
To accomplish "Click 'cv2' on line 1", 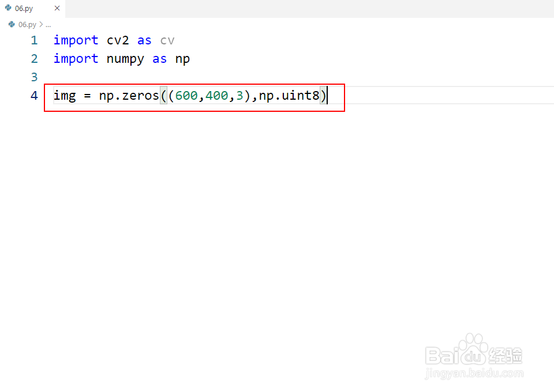I will (x=118, y=40).
